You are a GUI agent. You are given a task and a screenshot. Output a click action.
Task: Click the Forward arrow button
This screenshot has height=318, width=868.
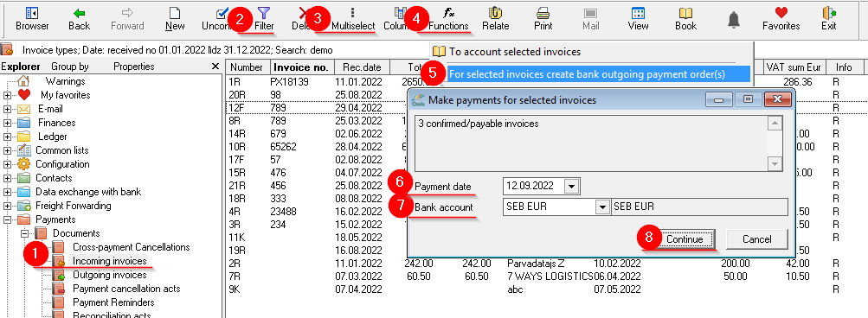[127, 18]
